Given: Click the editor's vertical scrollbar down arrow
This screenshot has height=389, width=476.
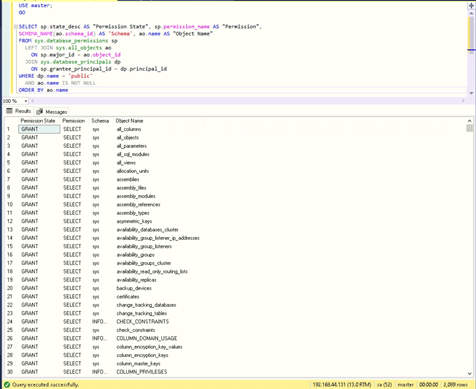Looking at the screenshot, I should click(x=471, y=93).
